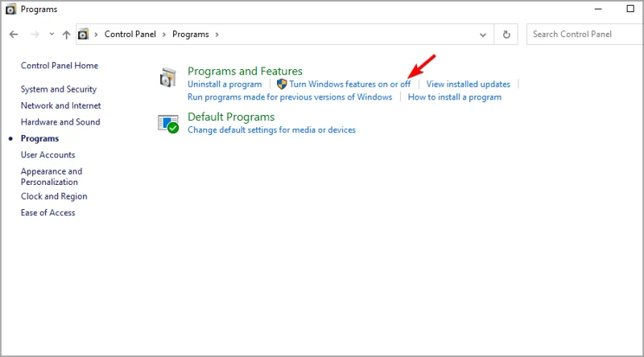Select Programs in the address breadcrumb
The width and height of the screenshot is (644, 357).
[x=191, y=35]
